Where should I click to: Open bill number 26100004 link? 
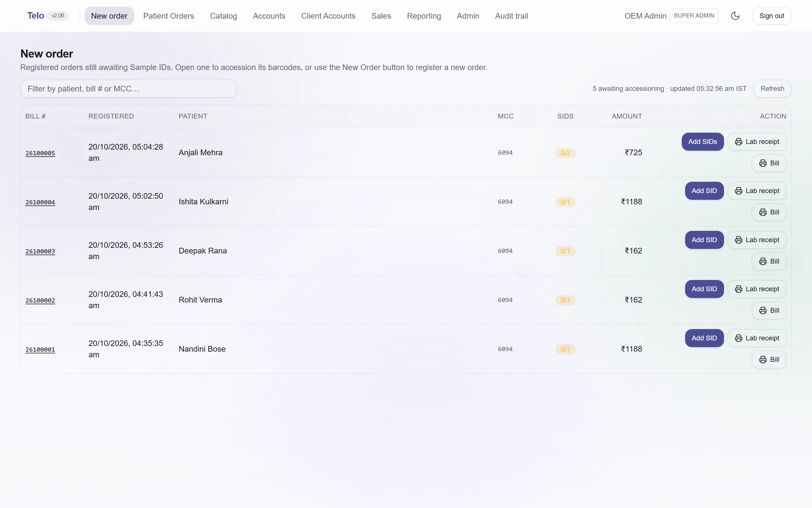(40, 202)
